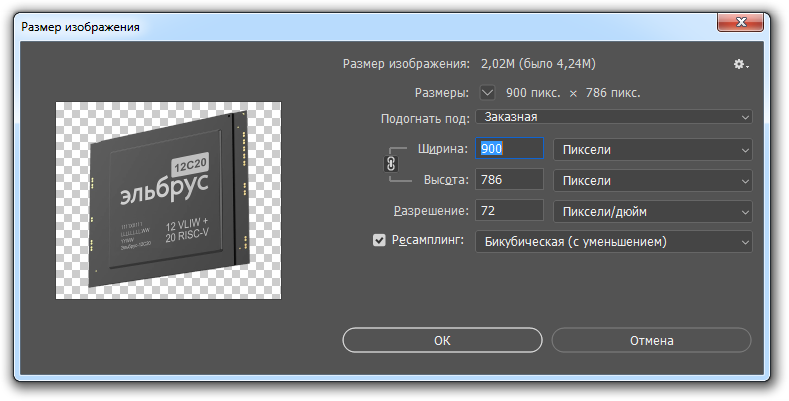Image resolution: width=789 pixels, height=401 pixels.
Task: Open the Подогнать под dropdown
Action: point(613,117)
